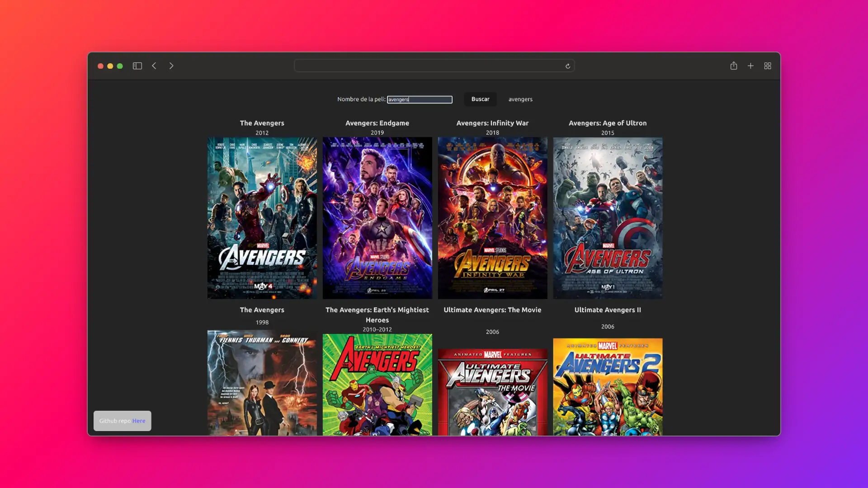Select The Avengers 1998 poster
This screenshot has height=488, width=868.
tap(262, 382)
